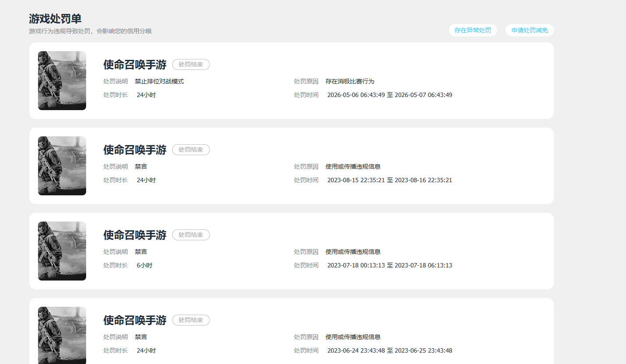The height and width of the screenshot is (364, 626).
Task: Select the 2026-05-06 06:43:49 penalty time range
Action: [390, 95]
